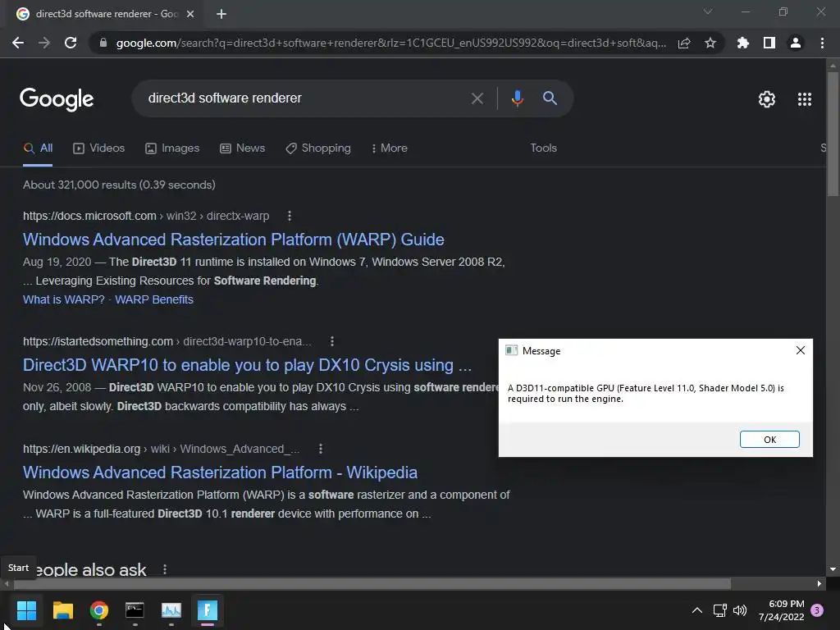
Task: Open options for istartedsomething.com result
Action: [x=332, y=341]
